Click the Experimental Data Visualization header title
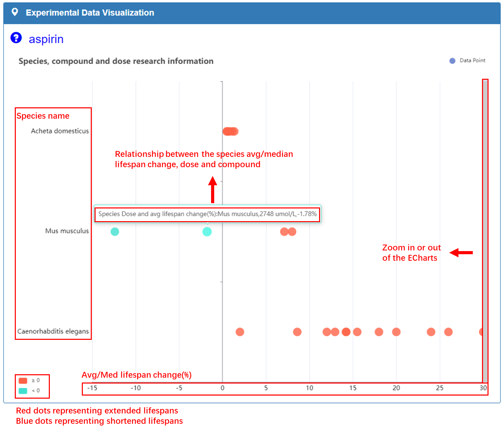Image resolution: width=504 pixels, height=431 pixels. [90, 13]
